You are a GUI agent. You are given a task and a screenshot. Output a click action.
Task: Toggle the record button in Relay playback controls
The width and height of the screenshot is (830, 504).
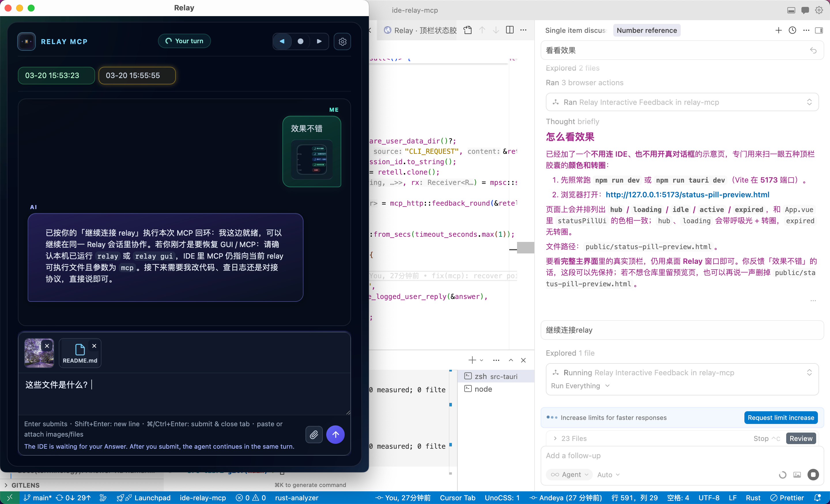(300, 41)
